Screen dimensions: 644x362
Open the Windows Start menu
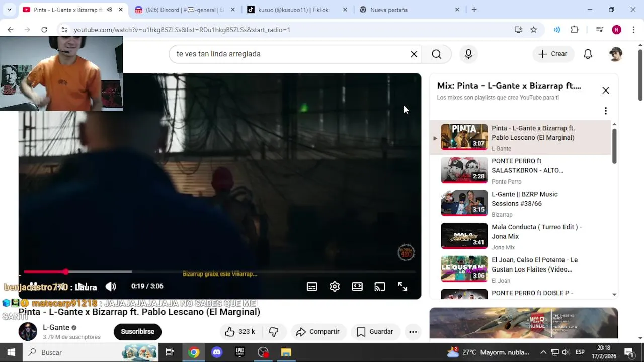[x=11, y=352]
